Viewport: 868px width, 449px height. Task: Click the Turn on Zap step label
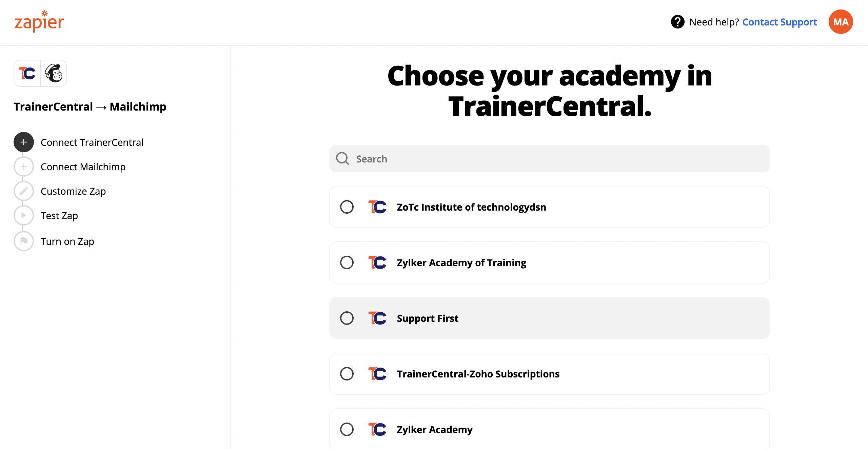pyautogui.click(x=67, y=241)
